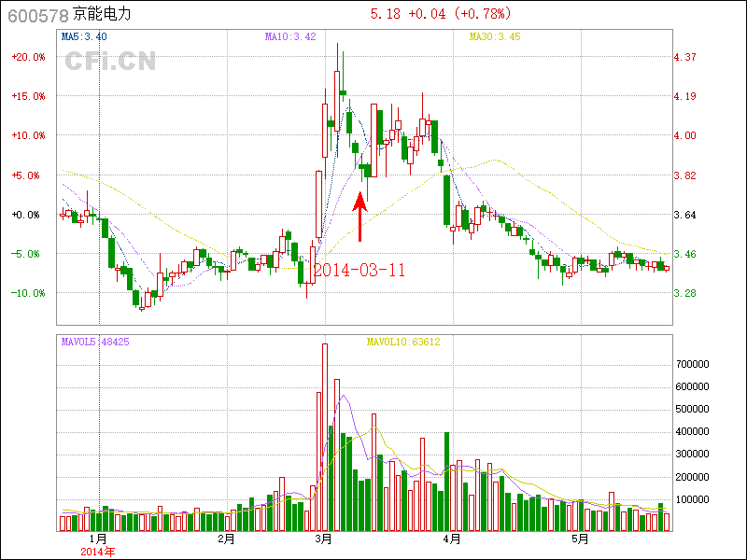Click the price change 5.18 +0.04 (+0.78%)

coord(439,15)
